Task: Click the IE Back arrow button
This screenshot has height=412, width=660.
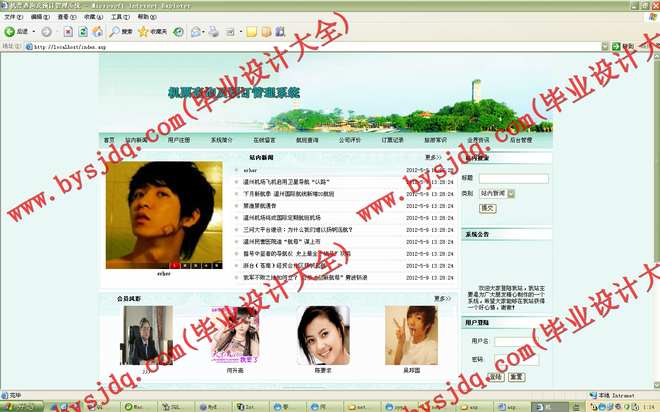Action: pos(9,32)
